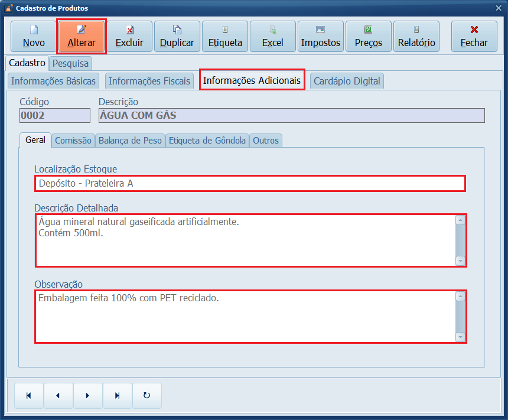Open the Informações Fiscais tab
This screenshot has height=420, width=508.
tap(149, 81)
